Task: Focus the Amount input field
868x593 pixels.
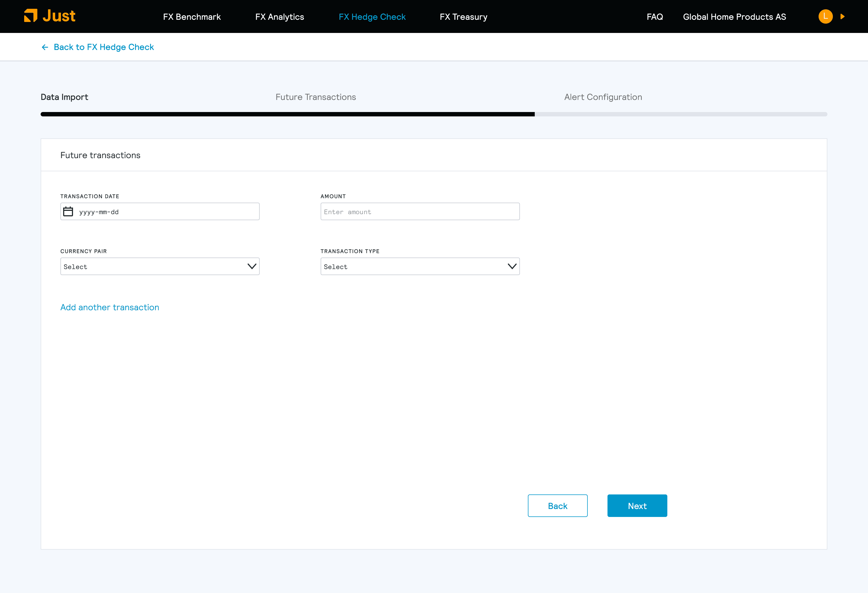Action: [420, 211]
